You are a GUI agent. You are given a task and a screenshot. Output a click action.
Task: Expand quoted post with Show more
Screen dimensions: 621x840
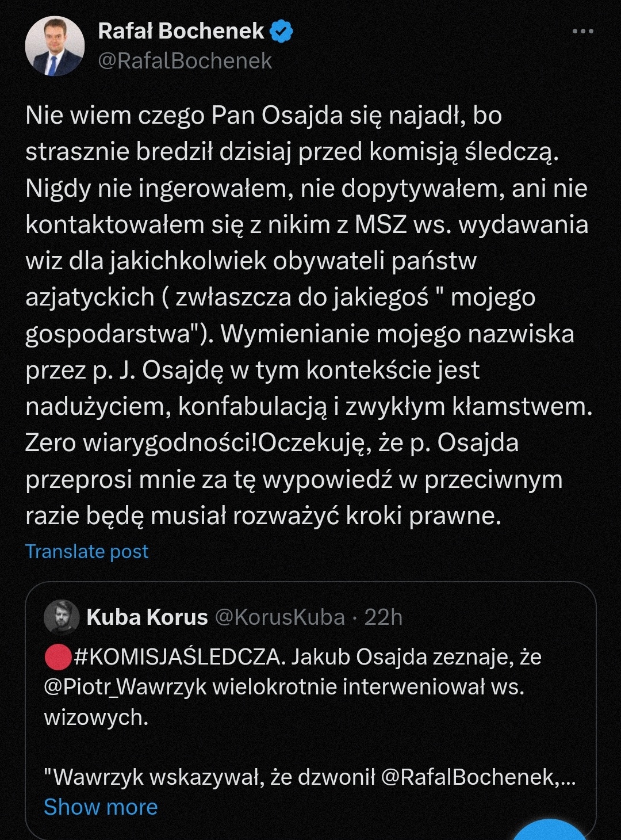(x=101, y=807)
